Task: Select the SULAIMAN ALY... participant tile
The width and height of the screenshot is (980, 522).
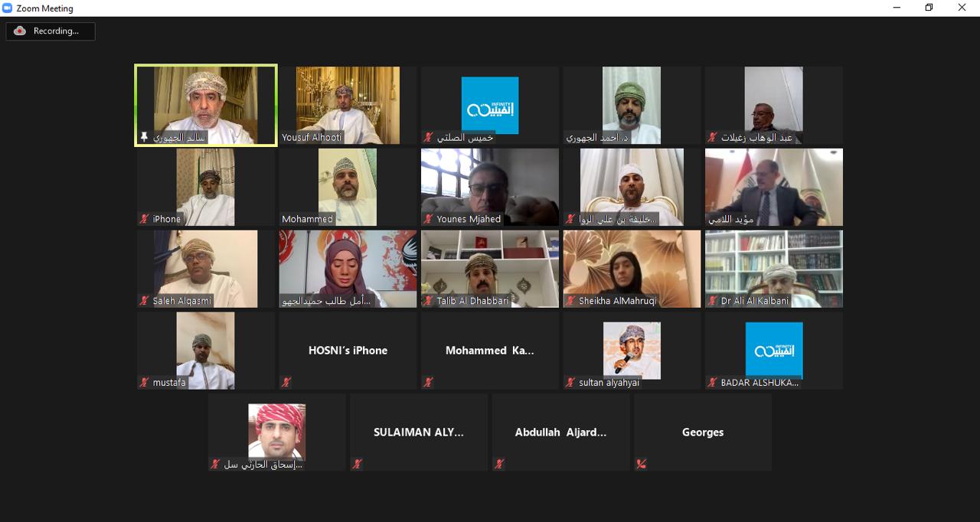Action: (419, 432)
